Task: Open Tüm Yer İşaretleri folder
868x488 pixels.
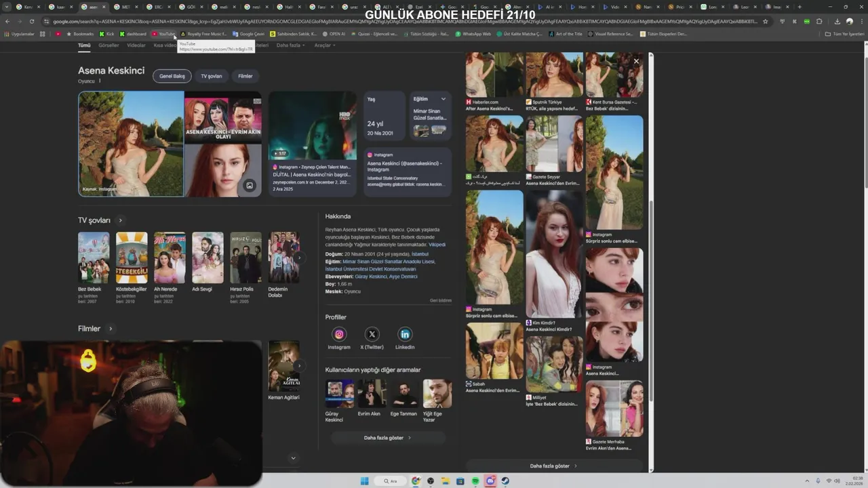Action: pyautogui.click(x=844, y=33)
